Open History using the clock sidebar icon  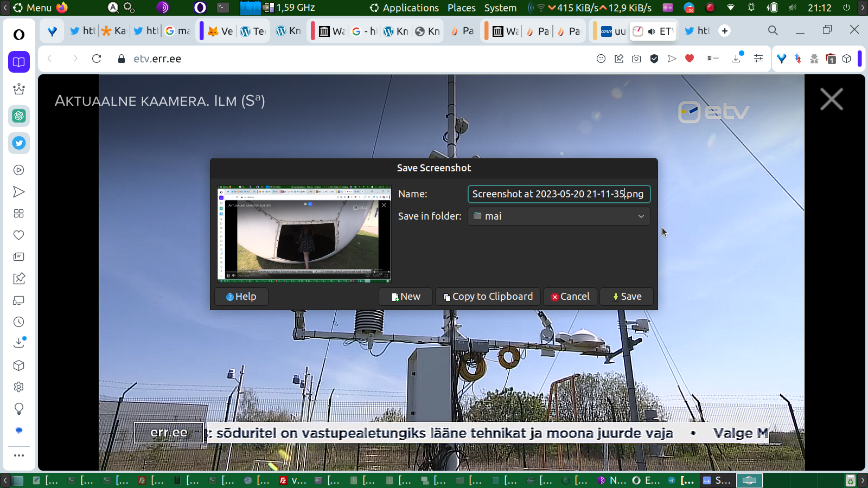click(19, 322)
